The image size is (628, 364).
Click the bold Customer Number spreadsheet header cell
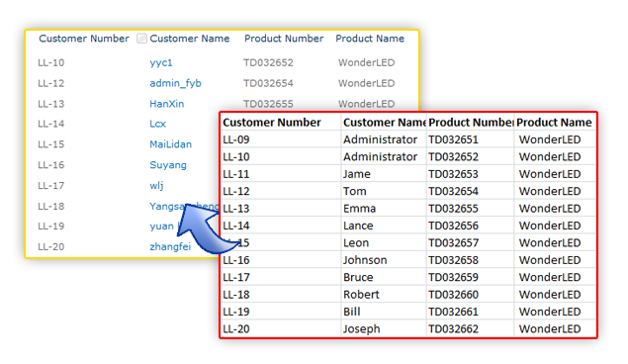click(281, 122)
